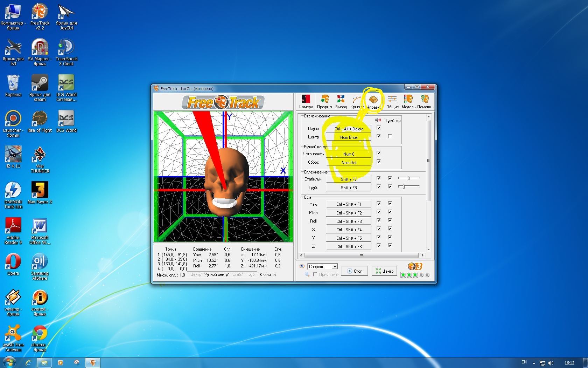Click the 3D skull preview view
Screen dimensions: 588x368
click(x=223, y=177)
